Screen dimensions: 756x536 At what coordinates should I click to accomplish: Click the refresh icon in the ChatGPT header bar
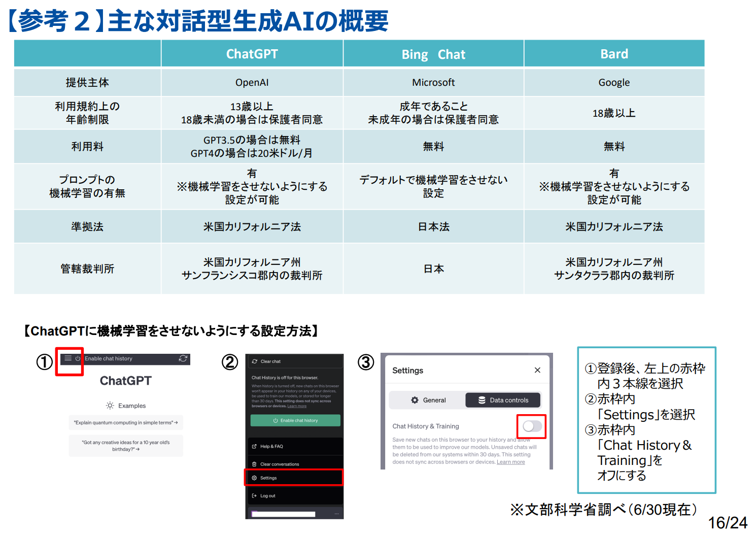(183, 358)
